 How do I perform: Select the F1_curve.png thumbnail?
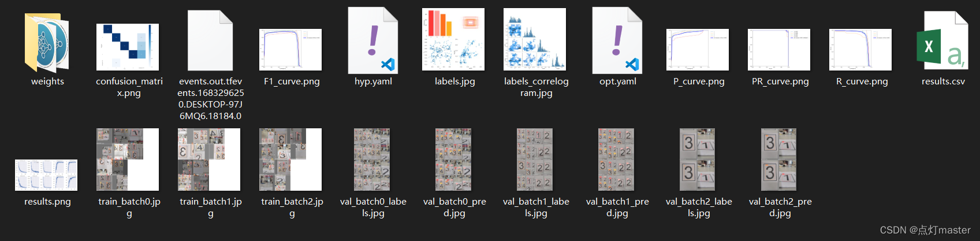290,50
